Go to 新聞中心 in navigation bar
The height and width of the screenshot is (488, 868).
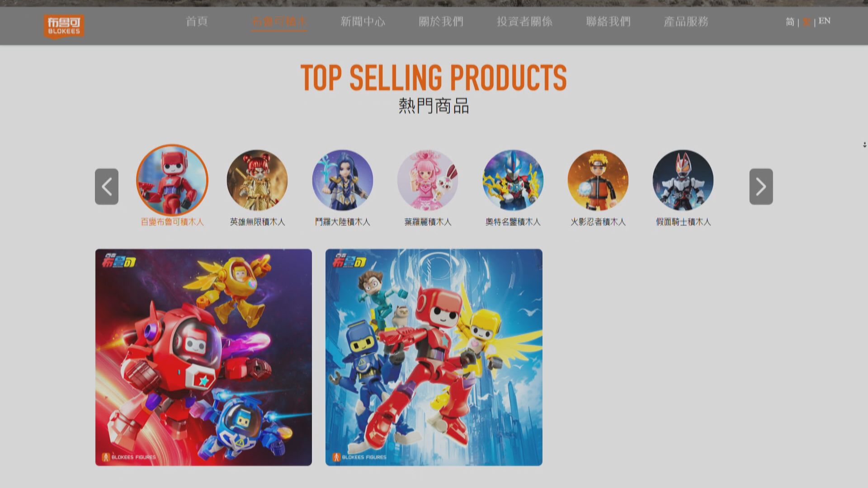coord(363,21)
